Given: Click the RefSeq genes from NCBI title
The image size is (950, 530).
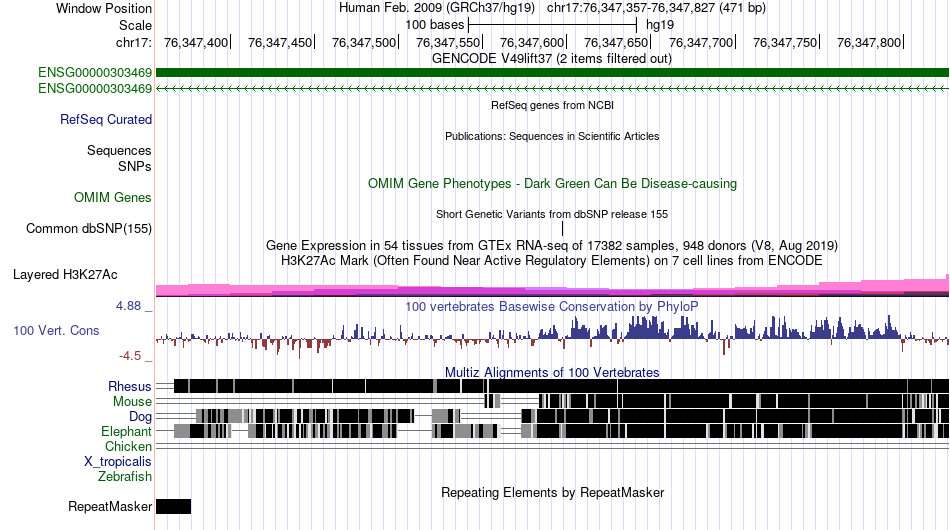Looking at the screenshot, I should (552, 105).
